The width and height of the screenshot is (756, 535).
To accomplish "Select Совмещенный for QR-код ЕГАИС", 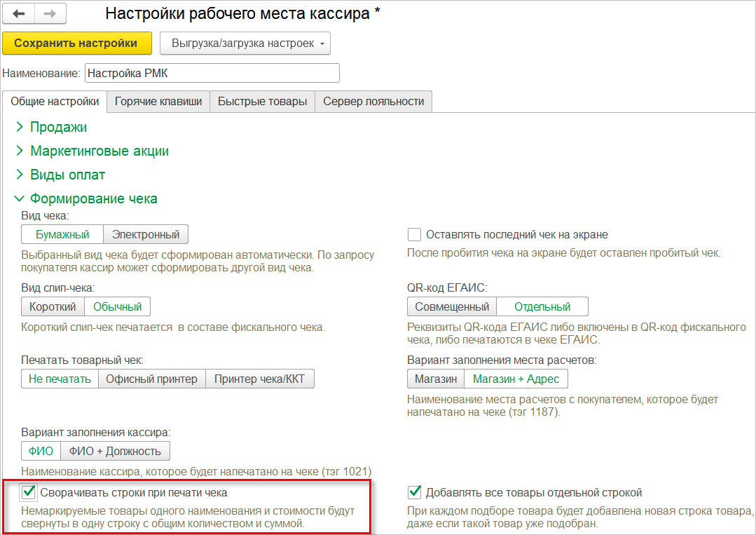I will 452,306.
